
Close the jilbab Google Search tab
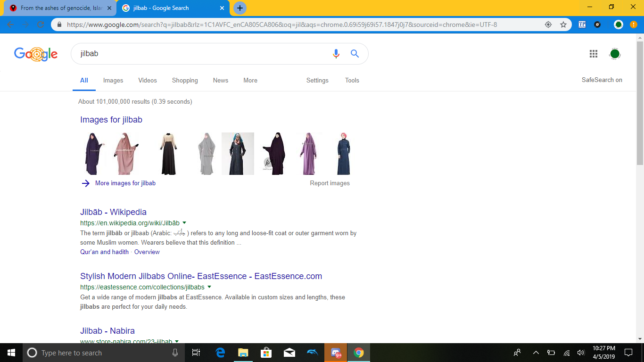(222, 8)
